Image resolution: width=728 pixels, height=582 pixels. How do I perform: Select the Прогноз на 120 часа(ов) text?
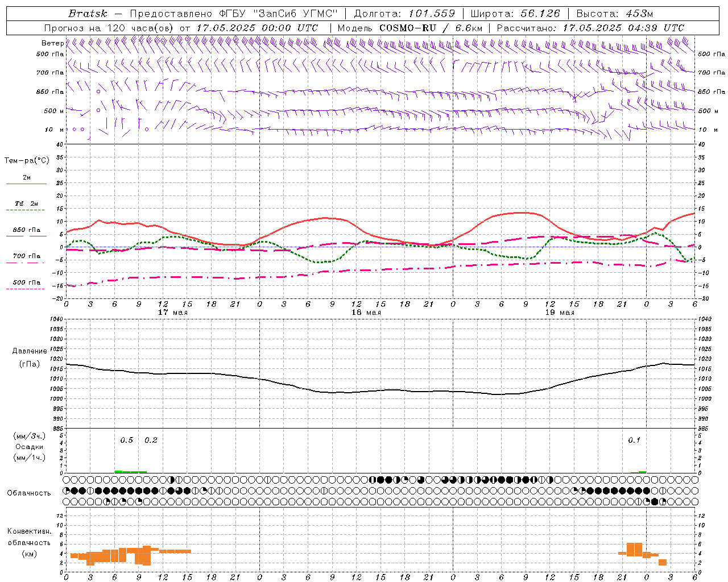click(110, 28)
